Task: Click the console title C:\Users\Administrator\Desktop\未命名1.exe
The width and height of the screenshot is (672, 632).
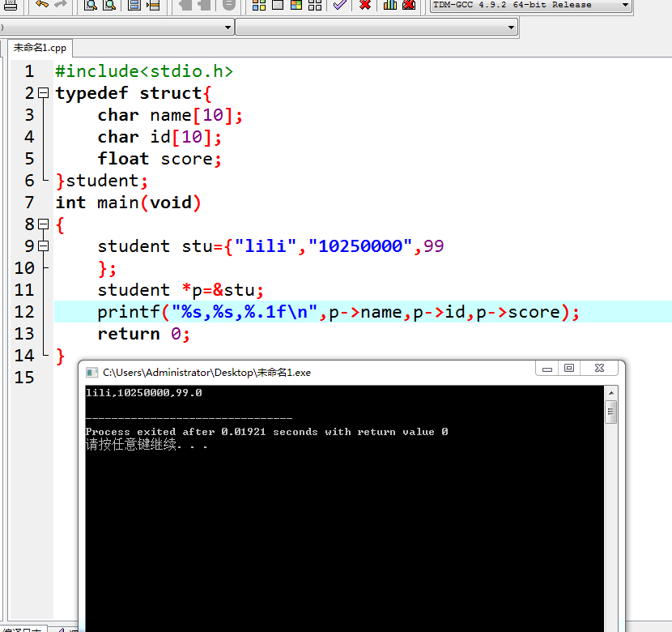Action: [206, 372]
